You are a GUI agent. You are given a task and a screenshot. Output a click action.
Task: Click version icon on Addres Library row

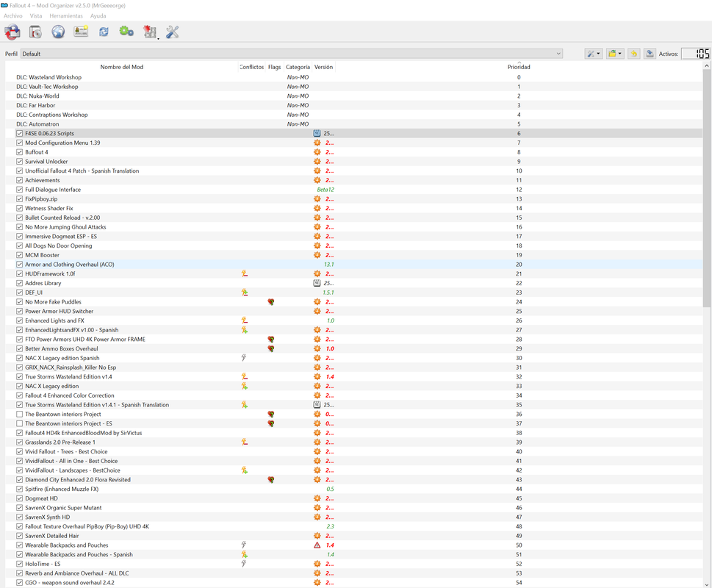click(x=317, y=283)
